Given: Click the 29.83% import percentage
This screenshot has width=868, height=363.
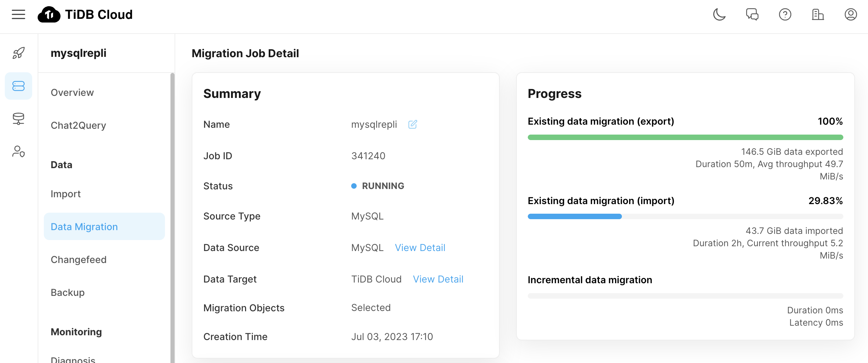Looking at the screenshot, I should coord(825,201).
